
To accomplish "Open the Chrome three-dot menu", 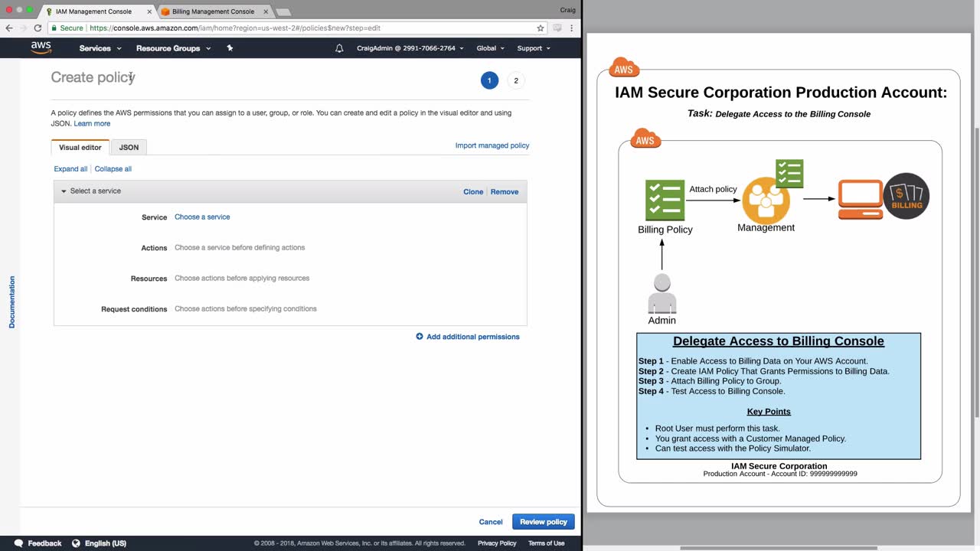I will pos(571,28).
